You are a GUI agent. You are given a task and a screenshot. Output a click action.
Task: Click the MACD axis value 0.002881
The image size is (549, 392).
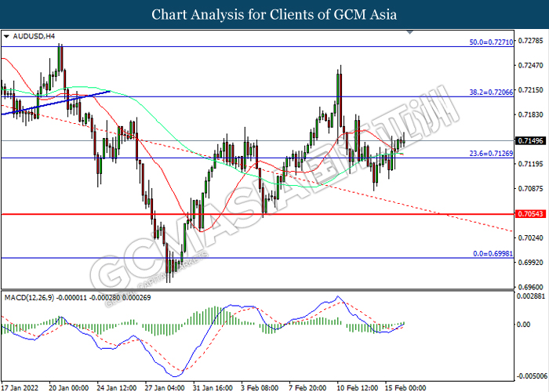point(531,296)
